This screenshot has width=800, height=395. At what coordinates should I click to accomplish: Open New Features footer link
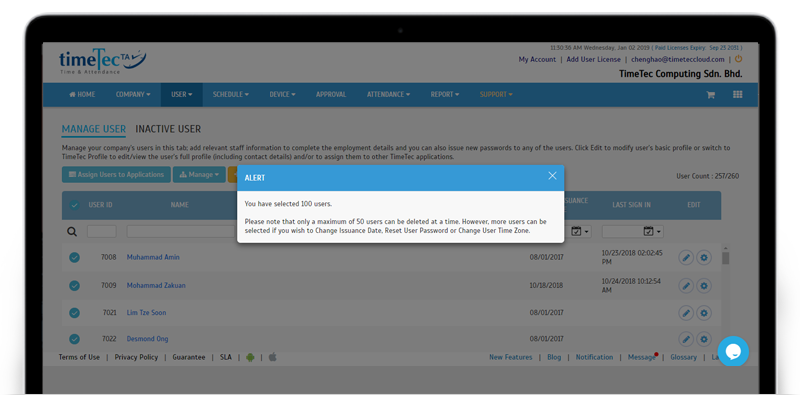pos(511,357)
